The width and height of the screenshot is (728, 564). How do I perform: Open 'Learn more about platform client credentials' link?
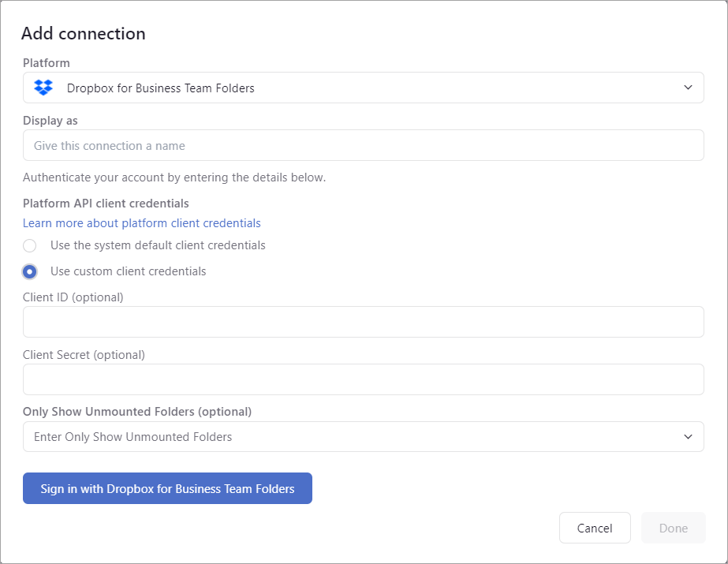pos(142,223)
